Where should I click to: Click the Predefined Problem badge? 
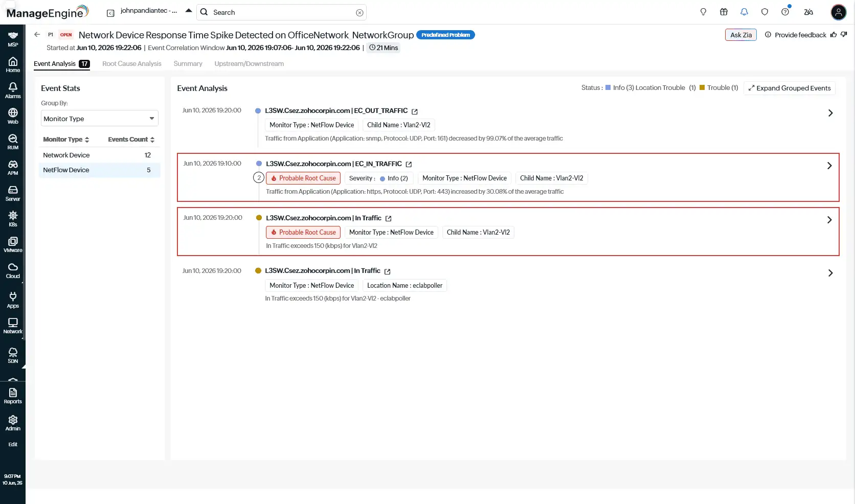(x=445, y=35)
